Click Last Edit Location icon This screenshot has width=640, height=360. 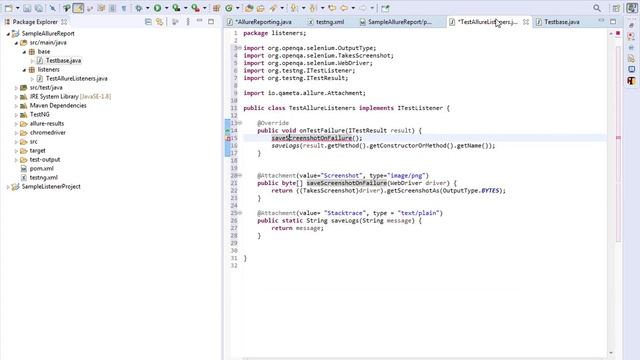[x=332, y=8]
